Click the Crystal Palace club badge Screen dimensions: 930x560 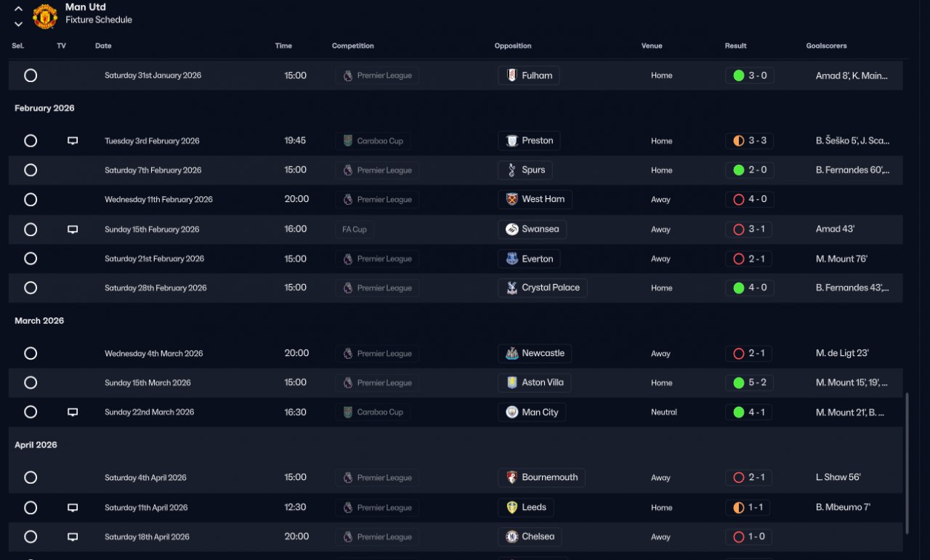511,288
